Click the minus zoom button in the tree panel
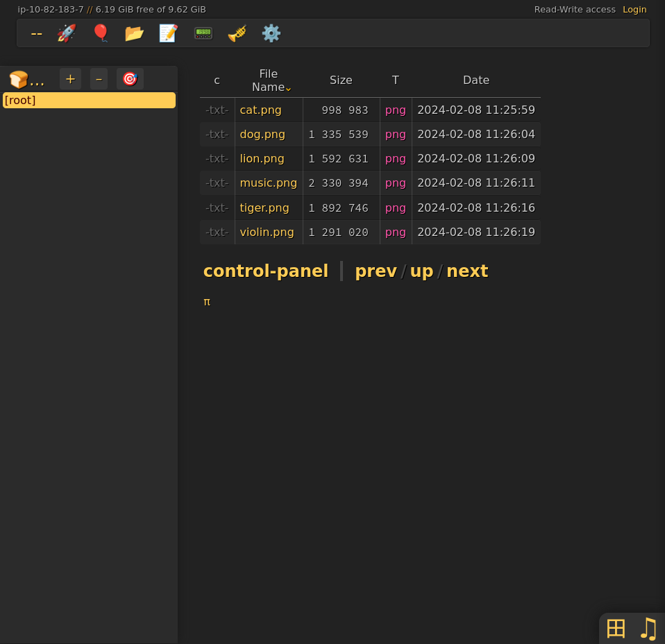The image size is (665, 644). [99, 79]
